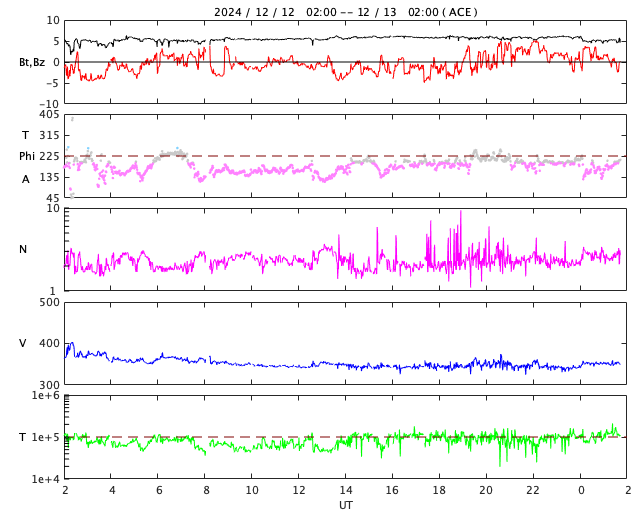Click the 1e+6 tick label on temperature panel
The height and width of the screenshot is (512, 640).
click(x=46, y=396)
